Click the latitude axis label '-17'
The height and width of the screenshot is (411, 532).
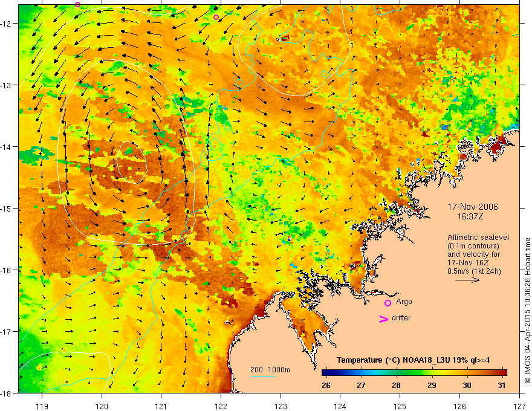click(x=7, y=331)
